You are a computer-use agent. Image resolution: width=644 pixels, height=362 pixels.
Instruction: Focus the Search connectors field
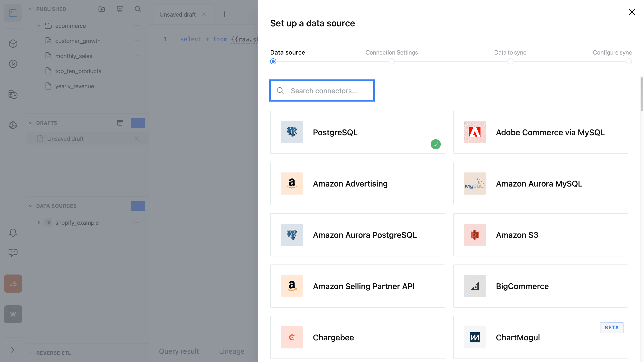tap(324, 91)
